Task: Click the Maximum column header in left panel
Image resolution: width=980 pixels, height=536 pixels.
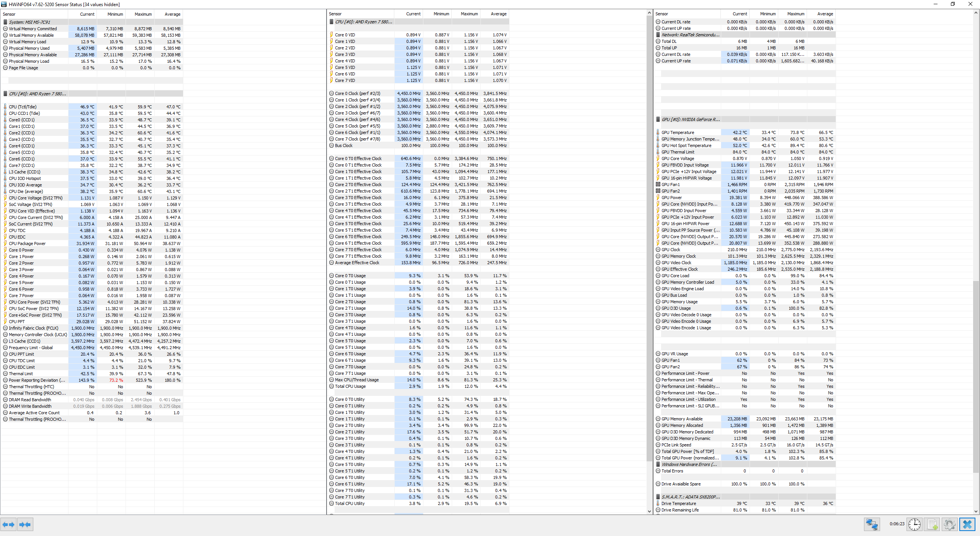Action: coord(143,14)
